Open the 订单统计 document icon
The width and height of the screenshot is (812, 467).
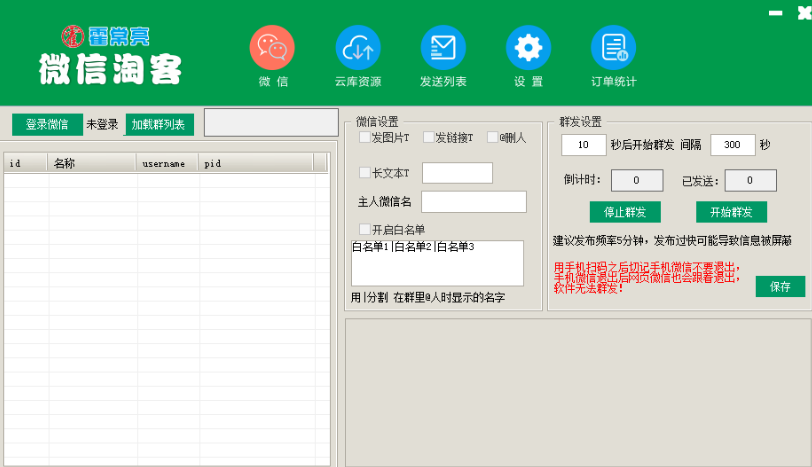pyautogui.click(x=614, y=48)
